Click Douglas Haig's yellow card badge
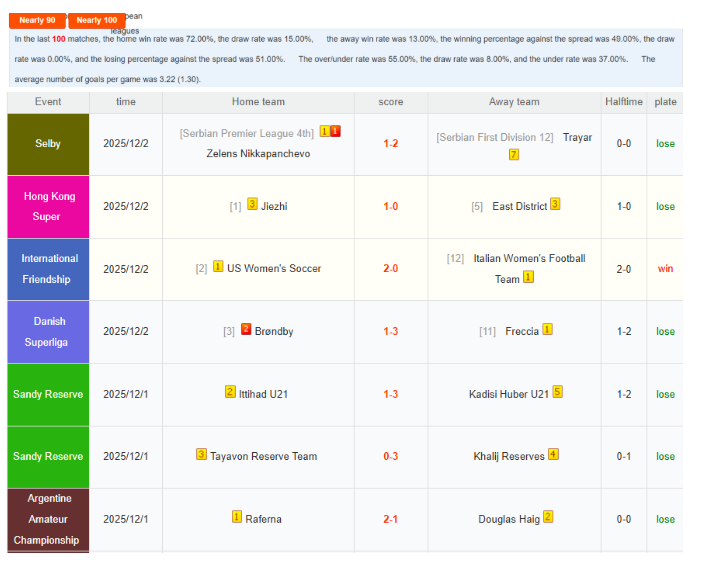709x563 pixels. 548,516
